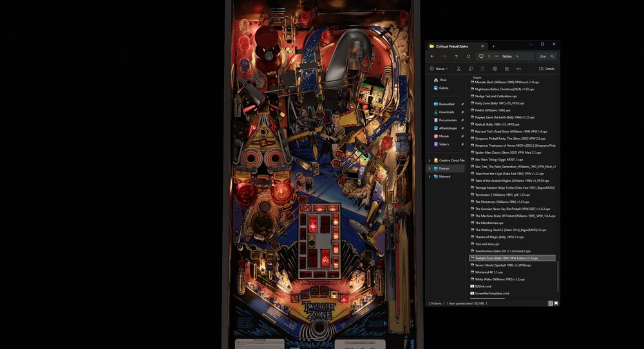The height and width of the screenshot is (349, 644).
Task: Go up one folder level
Action: [457, 56]
